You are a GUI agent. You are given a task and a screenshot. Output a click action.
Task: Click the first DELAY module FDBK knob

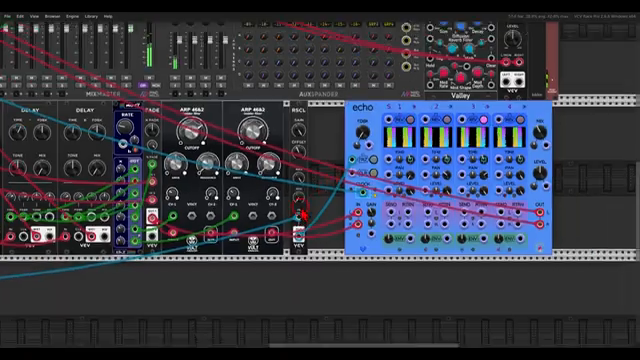[42, 133]
